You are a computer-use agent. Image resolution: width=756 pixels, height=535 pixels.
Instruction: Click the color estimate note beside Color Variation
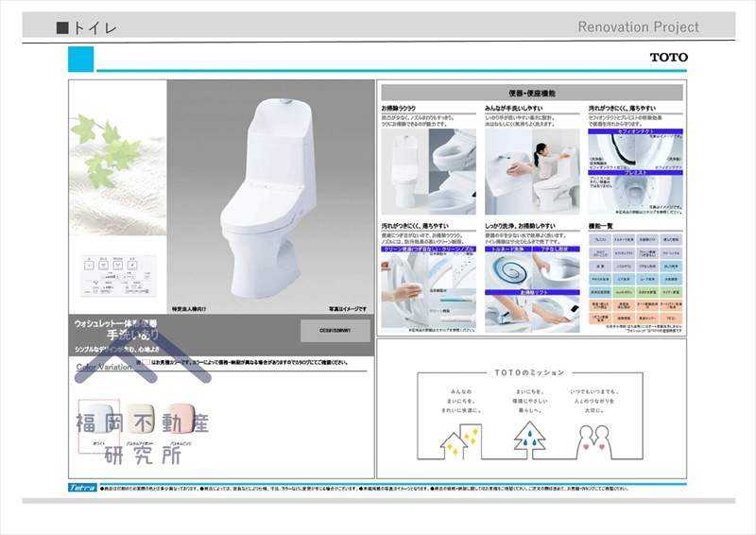tap(242, 362)
